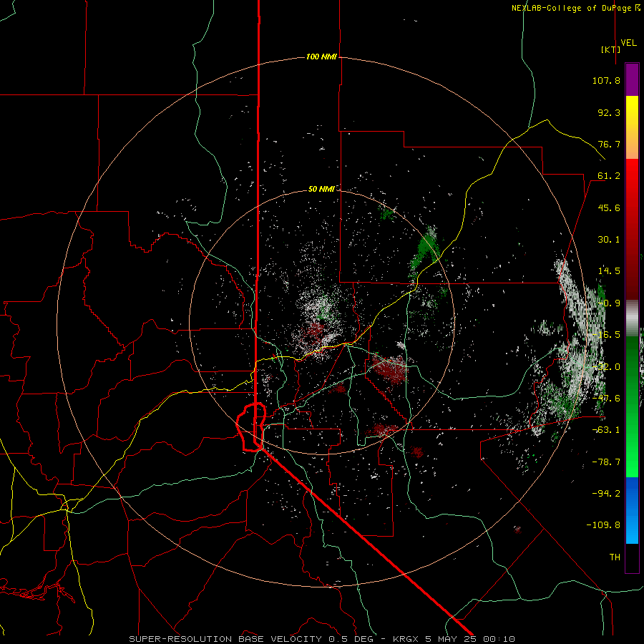Click the NEXLAB-College of DuPage label
Image resolution: width=644 pixels, height=644 pixels.
[x=575, y=8]
